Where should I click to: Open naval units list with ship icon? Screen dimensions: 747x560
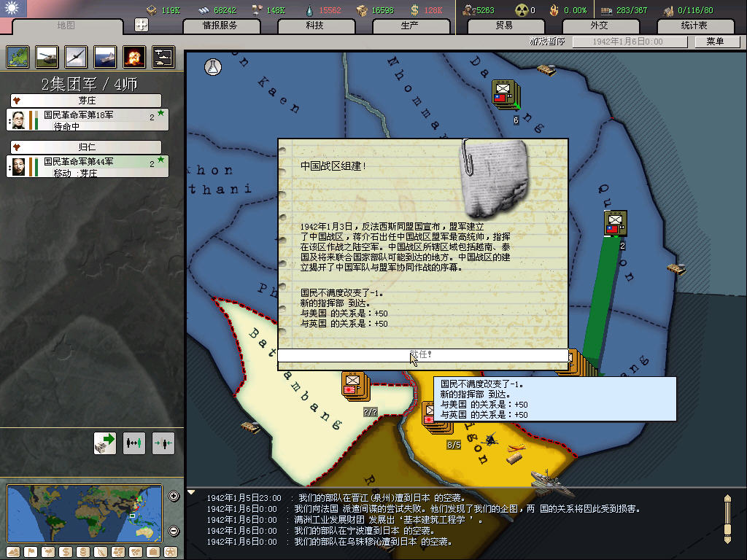[105, 57]
